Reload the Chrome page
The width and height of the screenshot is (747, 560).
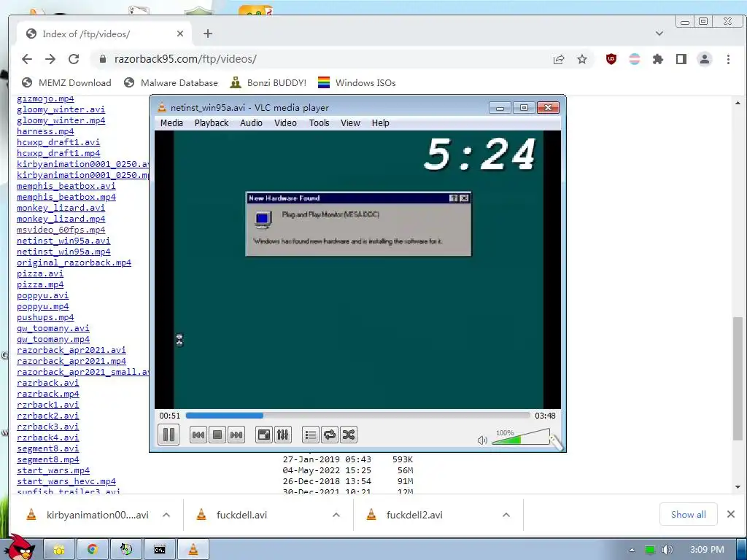point(74,59)
